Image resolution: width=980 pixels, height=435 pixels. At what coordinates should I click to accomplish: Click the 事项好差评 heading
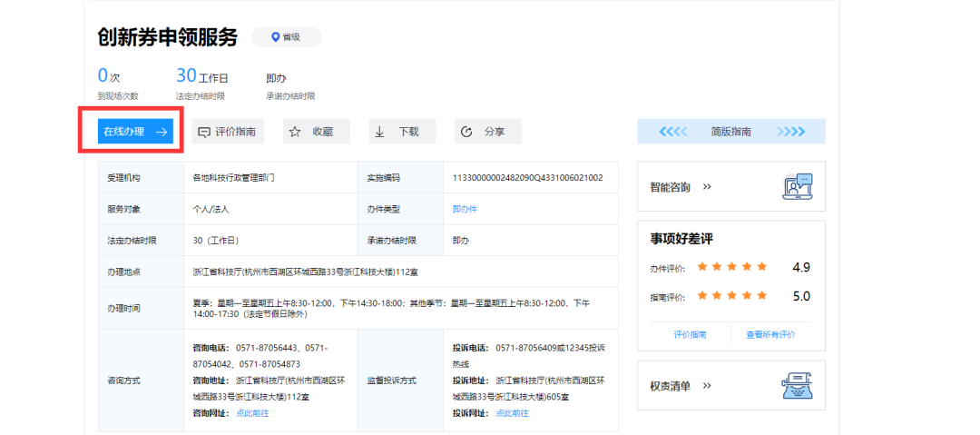click(x=681, y=239)
